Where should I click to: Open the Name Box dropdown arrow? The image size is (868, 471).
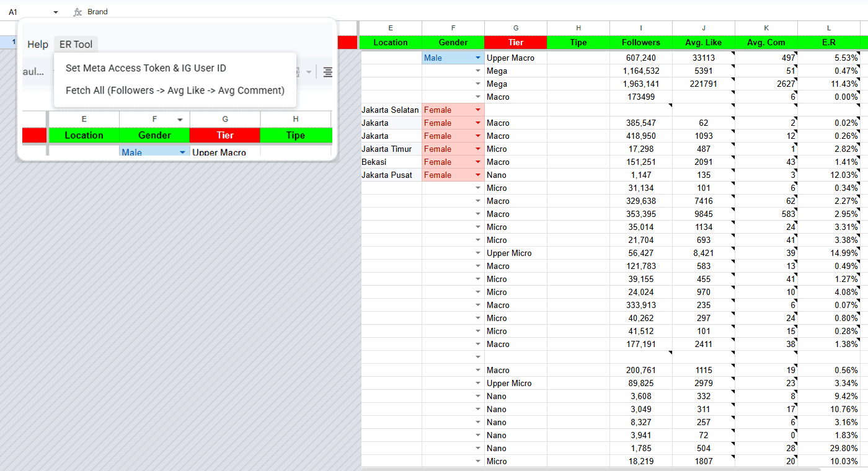coord(56,12)
